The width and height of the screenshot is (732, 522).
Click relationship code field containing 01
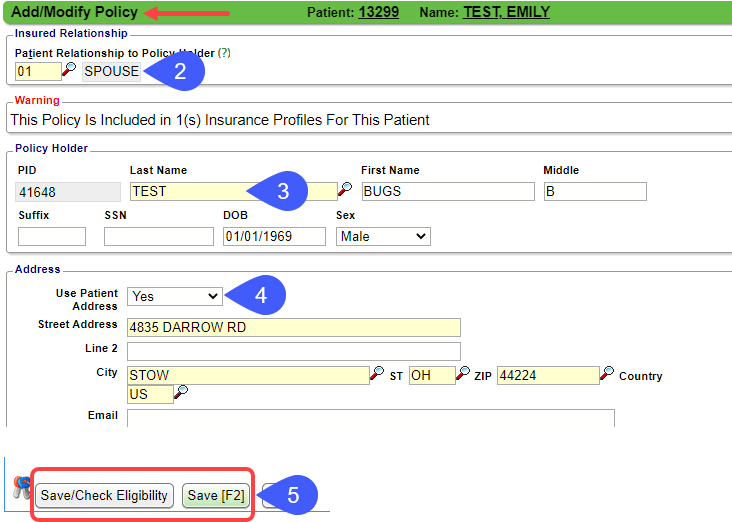38,71
